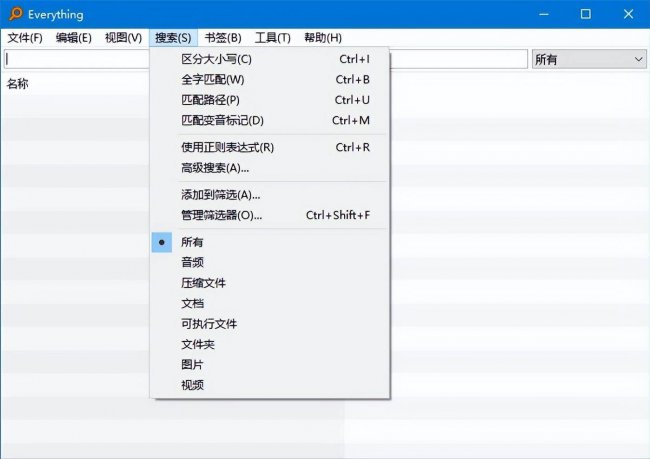Open 高级搜索(A)... dialog
This screenshot has height=459, width=650.
(x=269, y=168)
